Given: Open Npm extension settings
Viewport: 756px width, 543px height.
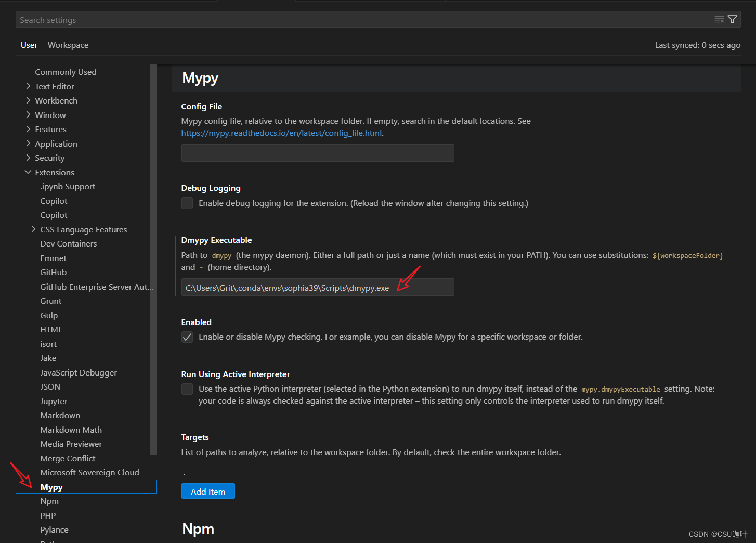Looking at the screenshot, I should [x=49, y=501].
